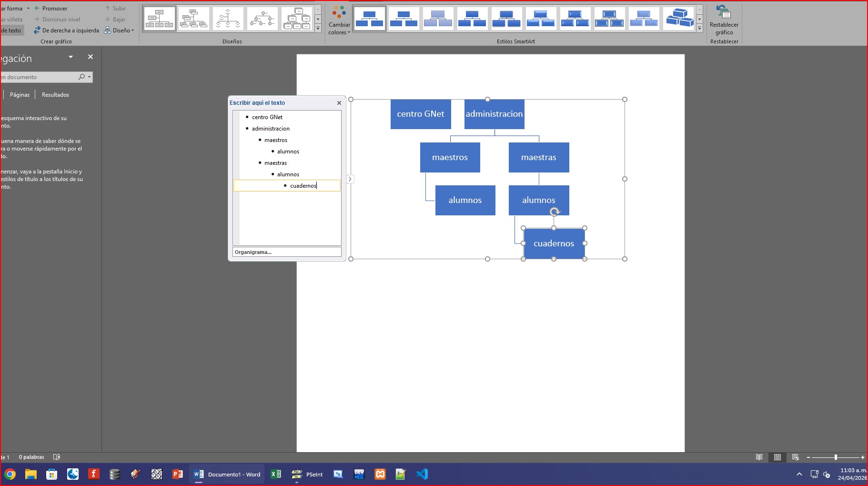868x486 pixels.
Task: Expand the SmartArt styles gallery
Action: 699,29
